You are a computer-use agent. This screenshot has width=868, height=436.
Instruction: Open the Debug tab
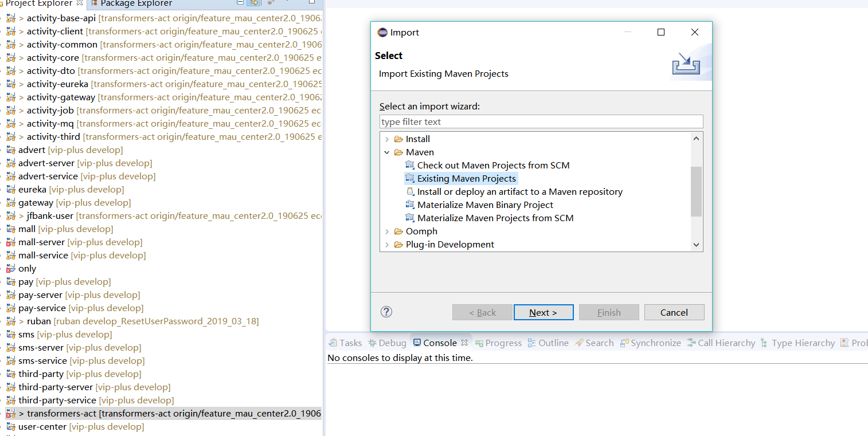tap(387, 343)
